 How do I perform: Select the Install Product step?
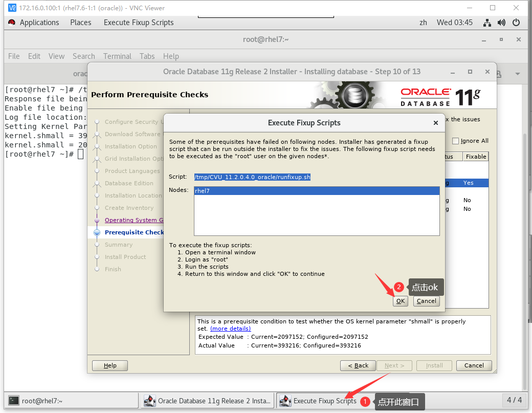pos(125,257)
